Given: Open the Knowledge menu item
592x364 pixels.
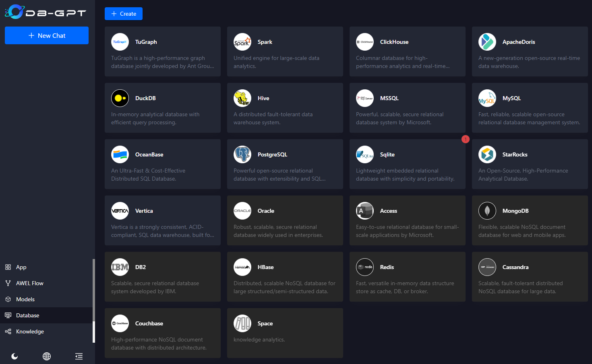Looking at the screenshot, I should (47, 331).
